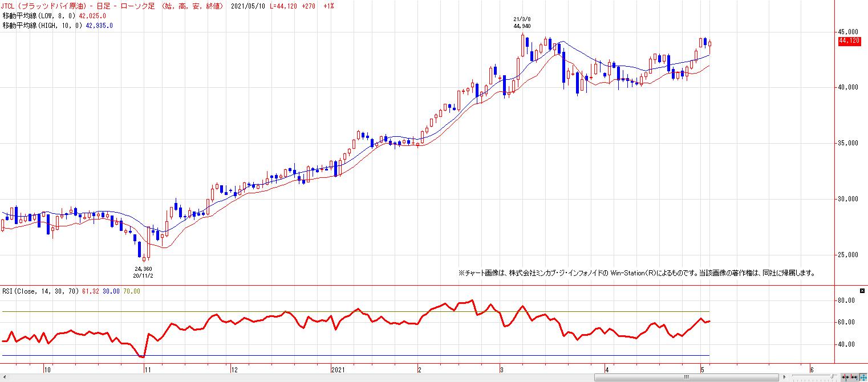Click the RSI 60.00 axis label

click(x=846, y=323)
